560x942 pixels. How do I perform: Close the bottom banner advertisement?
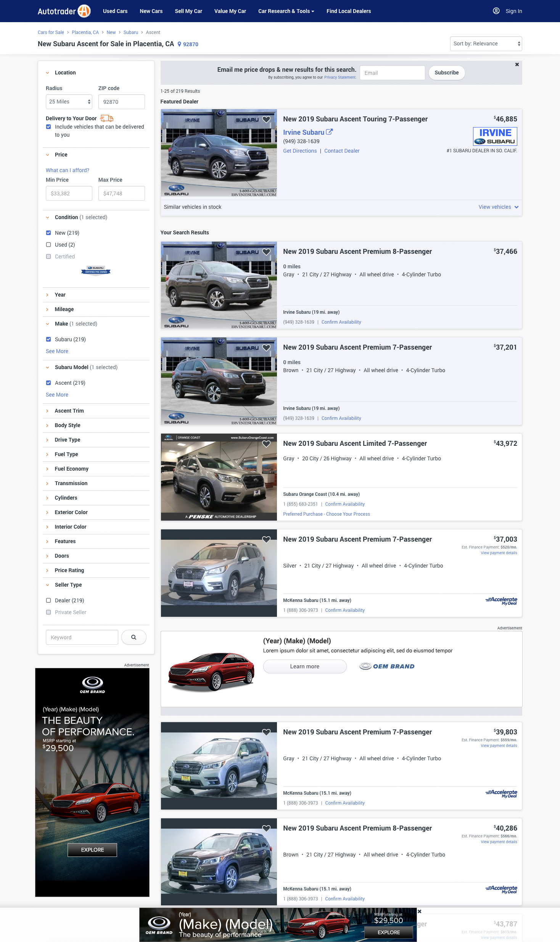419,911
